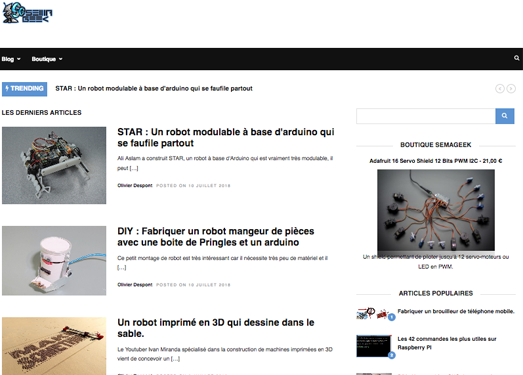Click the blue search submit button
Screen dimensions: 523x375
pos(505,116)
